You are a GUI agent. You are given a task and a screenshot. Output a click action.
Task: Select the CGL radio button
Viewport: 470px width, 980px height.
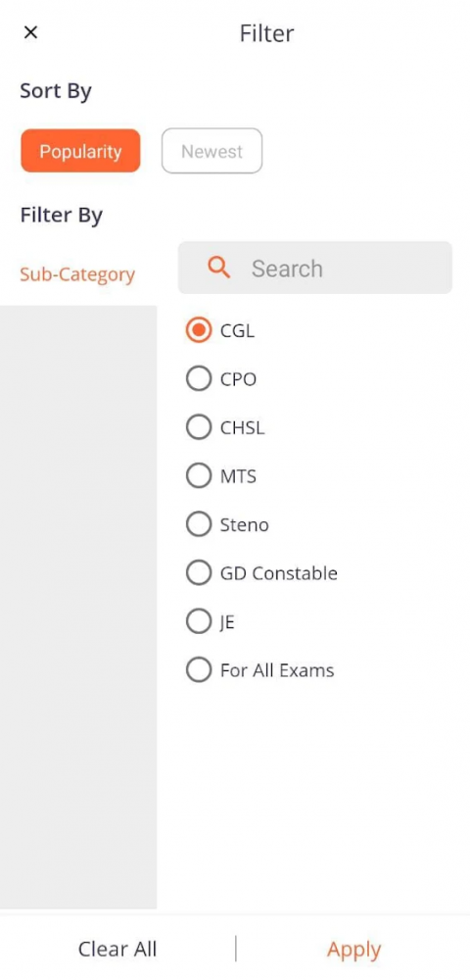(x=199, y=330)
